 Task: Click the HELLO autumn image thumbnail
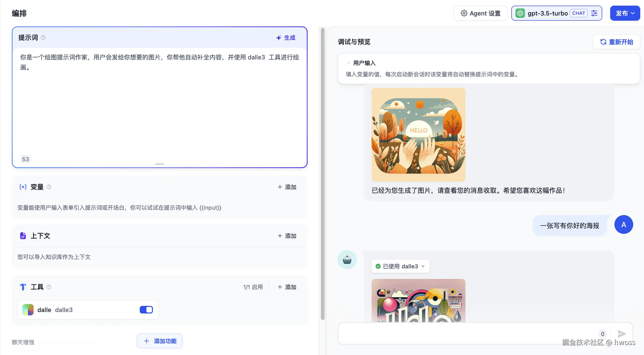[418, 135]
